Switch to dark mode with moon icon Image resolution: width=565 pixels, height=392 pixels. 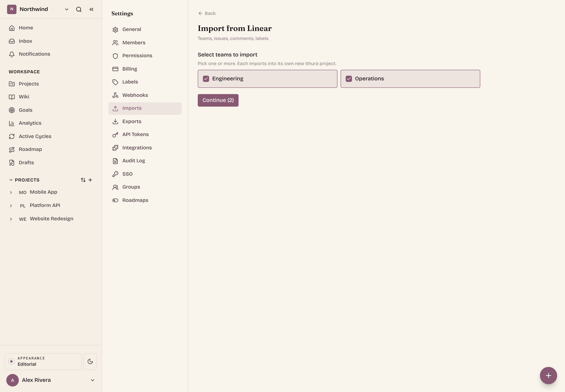point(90,361)
